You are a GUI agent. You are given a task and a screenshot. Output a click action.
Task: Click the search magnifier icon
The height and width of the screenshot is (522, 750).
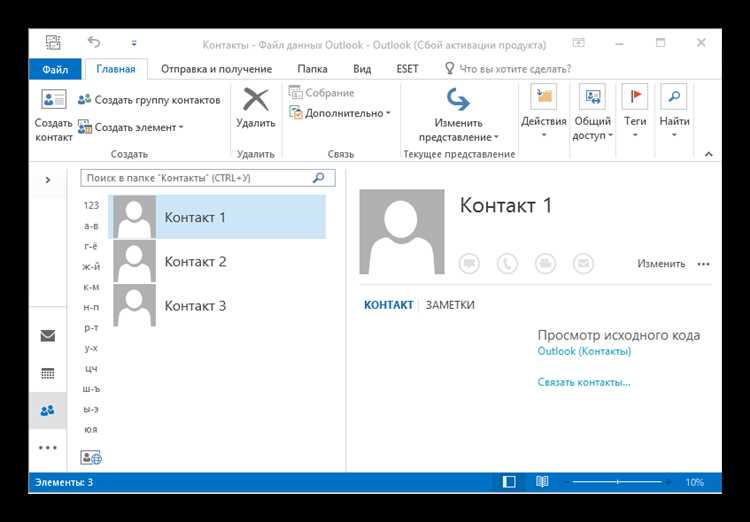coord(319,178)
